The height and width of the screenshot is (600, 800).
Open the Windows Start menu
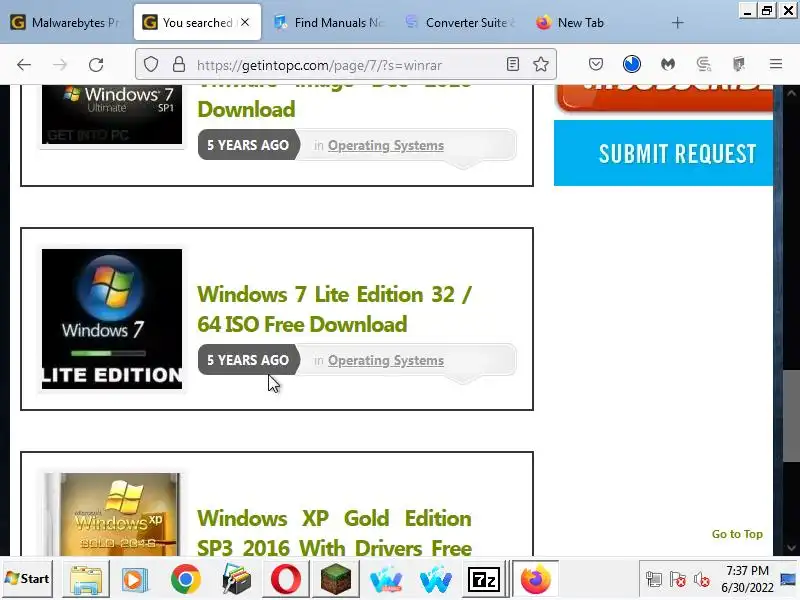click(27, 579)
